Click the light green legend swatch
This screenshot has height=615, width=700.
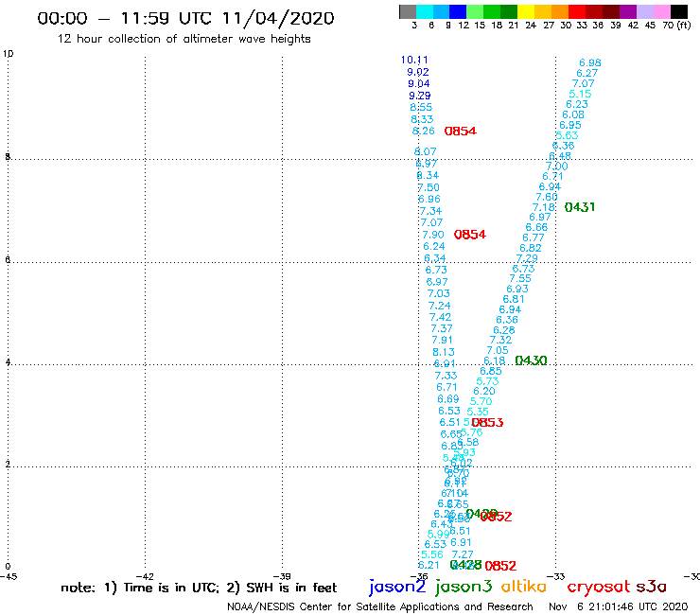coord(475,11)
